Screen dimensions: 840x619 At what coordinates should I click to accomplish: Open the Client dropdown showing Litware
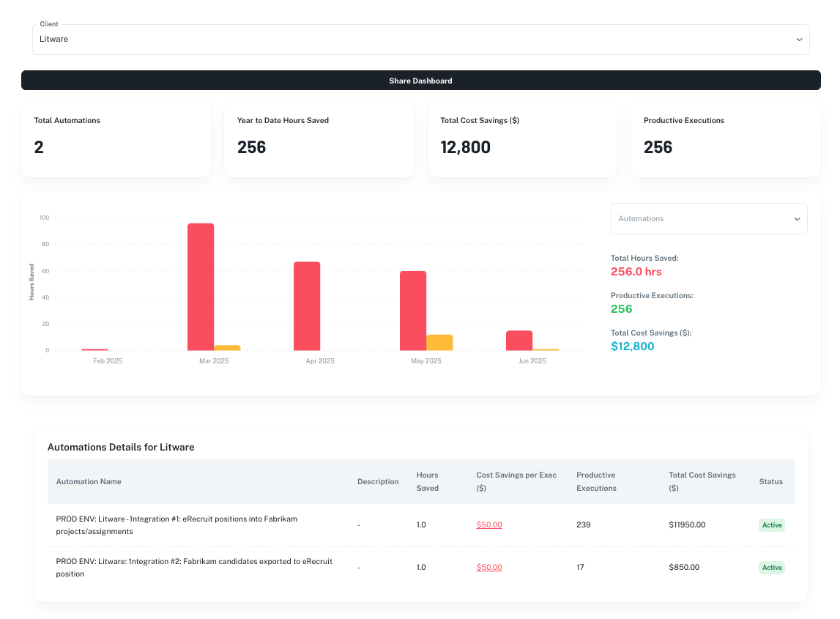click(x=420, y=39)
